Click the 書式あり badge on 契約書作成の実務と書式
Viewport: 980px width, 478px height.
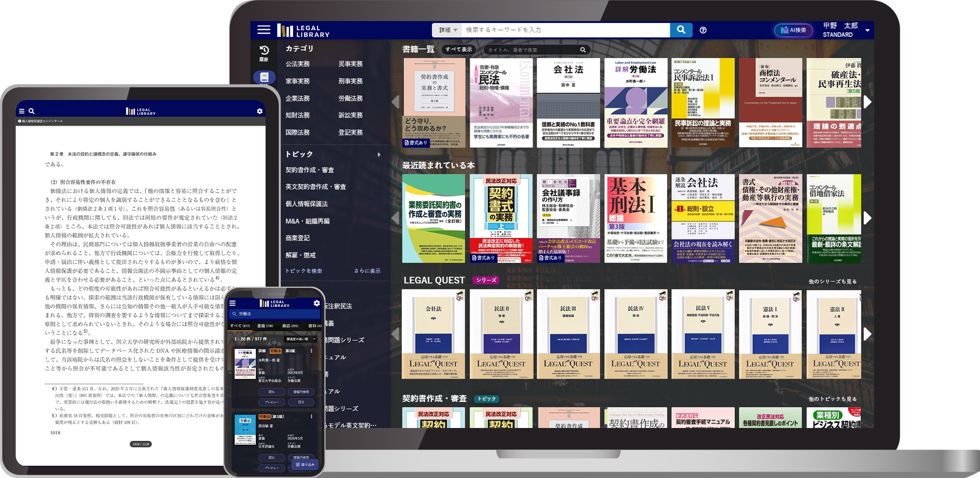coord(416,143)
